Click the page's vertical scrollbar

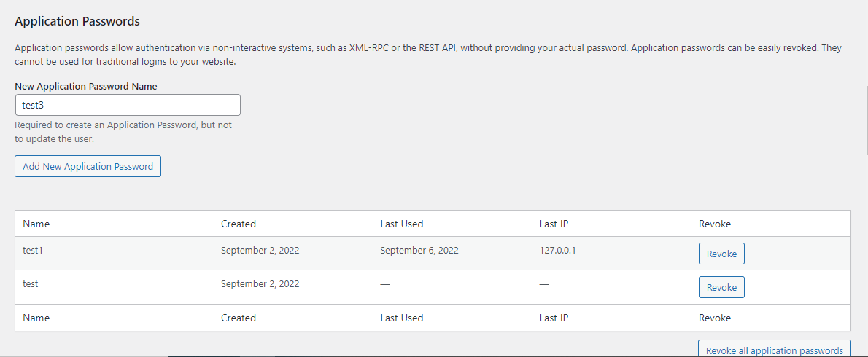866,119
